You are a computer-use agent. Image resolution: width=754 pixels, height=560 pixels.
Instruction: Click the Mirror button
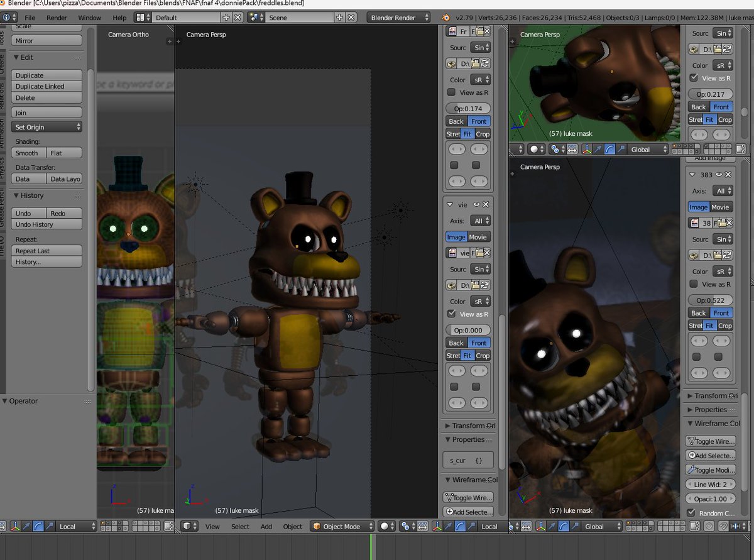pos(46,41)
